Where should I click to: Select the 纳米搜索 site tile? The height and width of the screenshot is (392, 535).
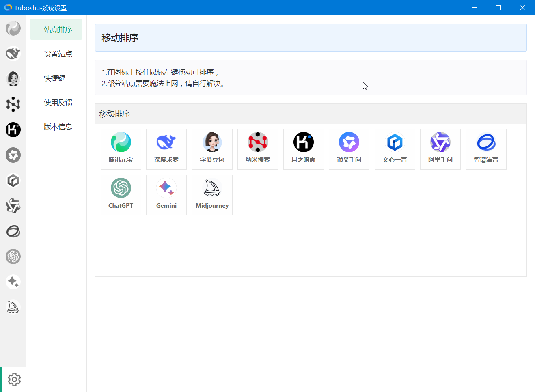[x=258, y=149]
